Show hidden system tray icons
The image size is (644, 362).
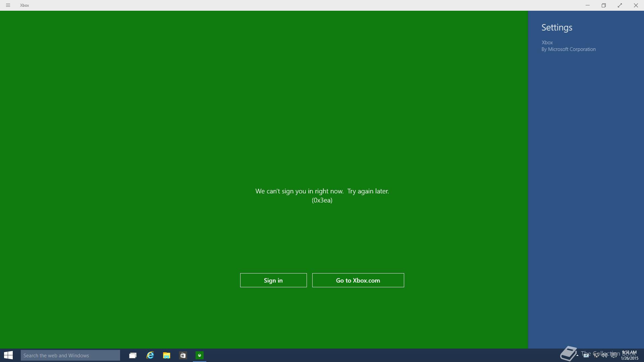pos(577,355)
